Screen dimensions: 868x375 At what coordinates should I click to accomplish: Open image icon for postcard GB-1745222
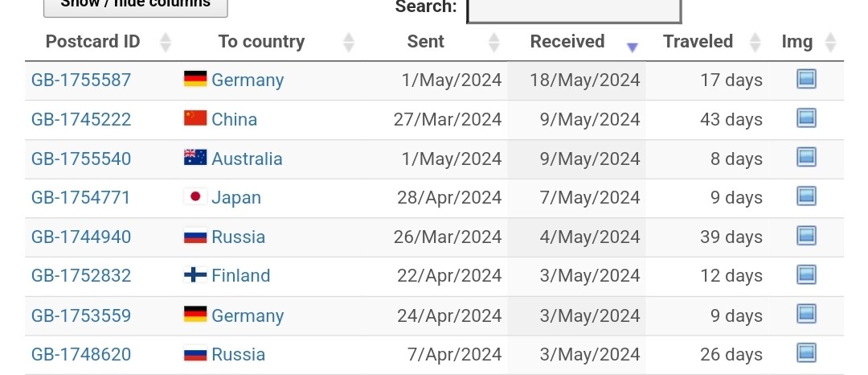click(x=806, y=118)
